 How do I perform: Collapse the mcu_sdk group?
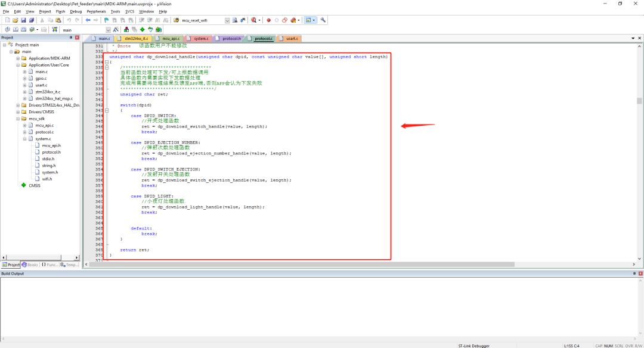18,119
